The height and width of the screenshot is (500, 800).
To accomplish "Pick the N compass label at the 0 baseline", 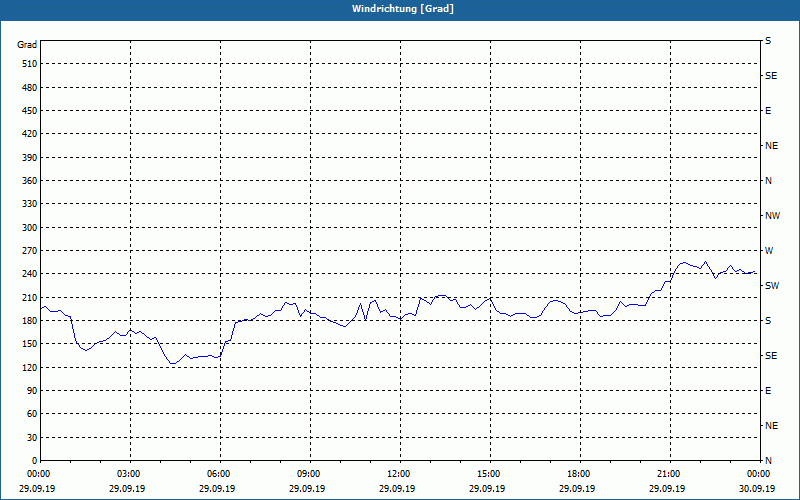I will [x=768, y=461].
